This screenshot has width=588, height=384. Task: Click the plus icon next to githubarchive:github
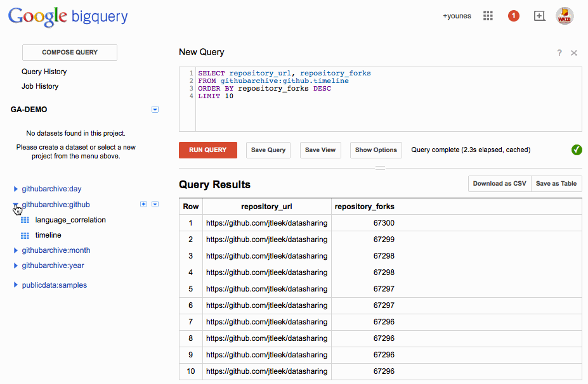(x=143, y=204)
